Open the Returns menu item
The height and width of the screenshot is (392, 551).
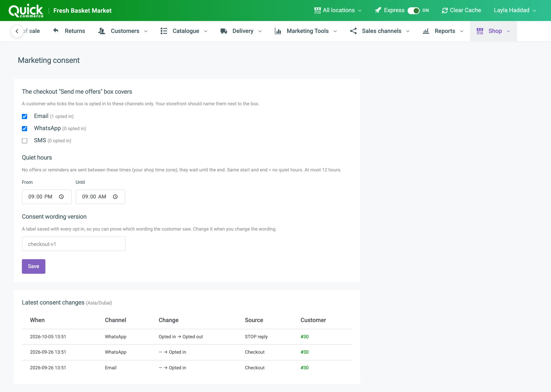tap(69, 31)
